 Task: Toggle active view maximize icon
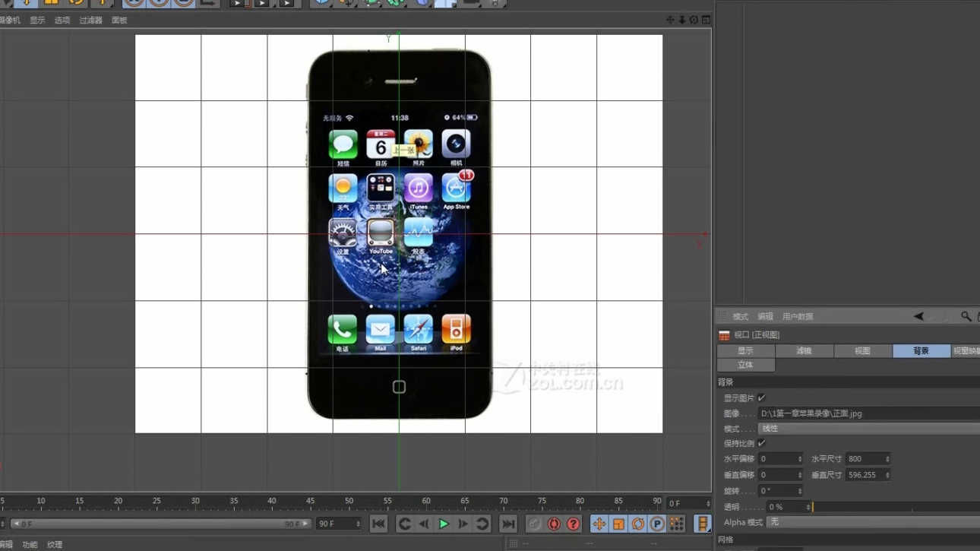pos(706,20)
